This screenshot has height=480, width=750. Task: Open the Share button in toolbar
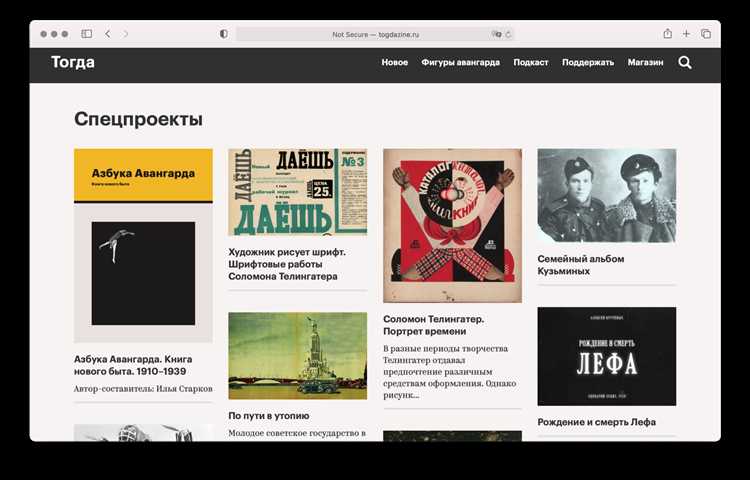click(x=668, y=33)
